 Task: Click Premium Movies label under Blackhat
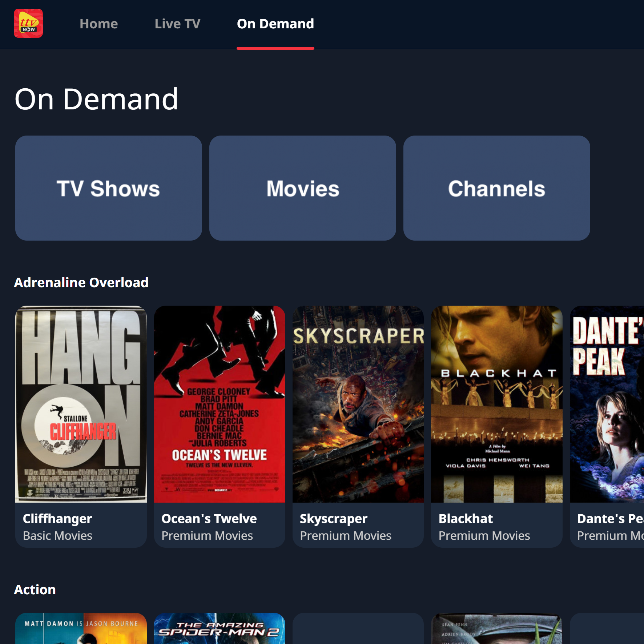click(484, 536)
